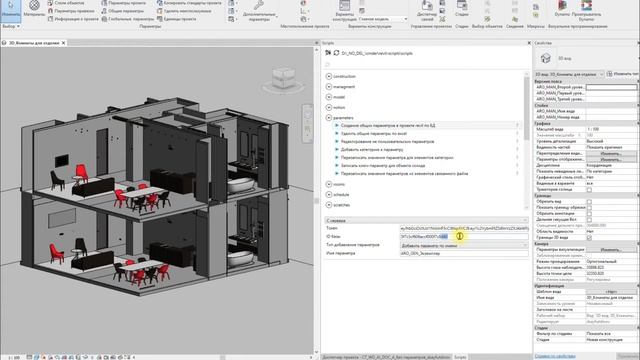Expand the Выбор panel dropdown
The width and height of the screenshot is (640, 360).
(x=11, y=26)
